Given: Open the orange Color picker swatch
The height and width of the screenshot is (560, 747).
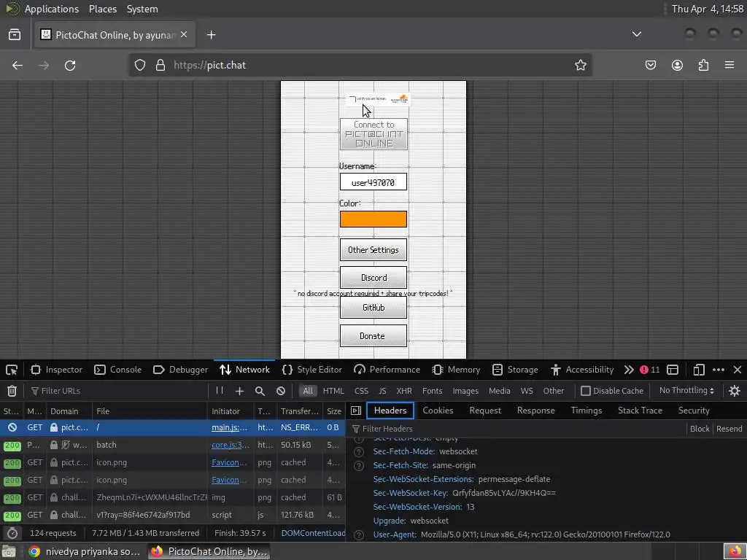Looking at the screenshot, I should coord(373,219).
